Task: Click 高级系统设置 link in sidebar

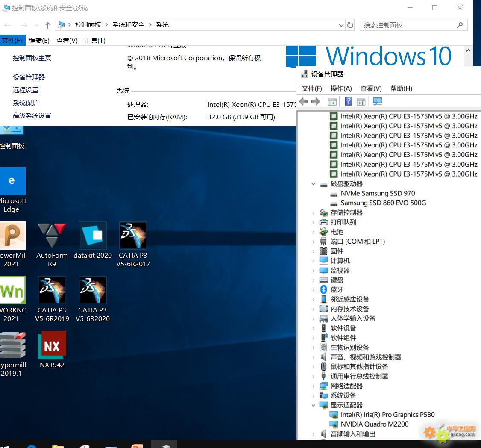Action: (32, 116)
